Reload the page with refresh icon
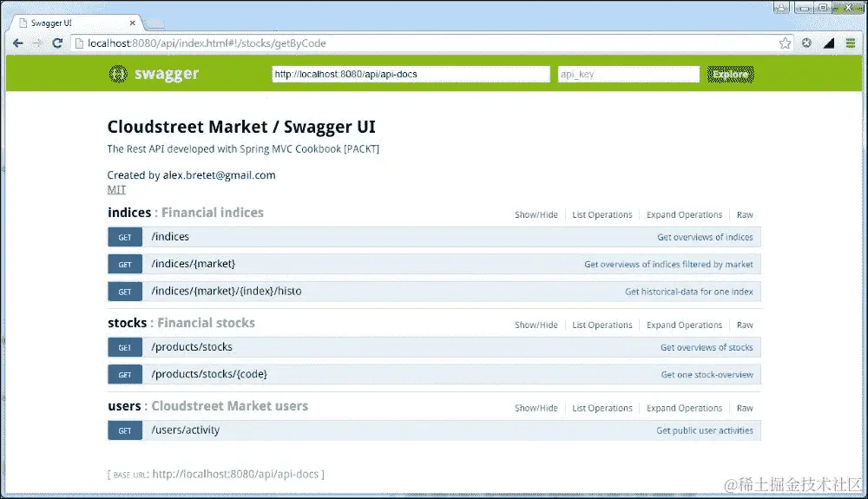This screenshot has height=499, width=868. coord(57,43)
